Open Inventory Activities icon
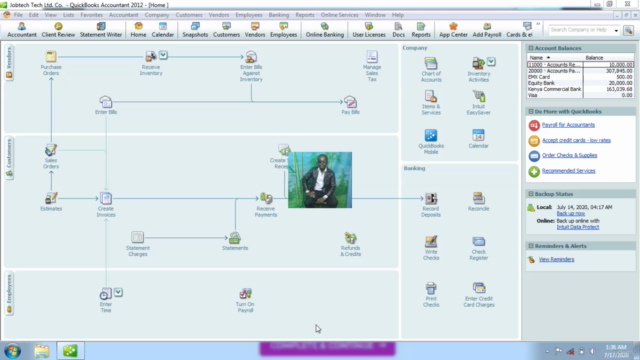This screenshot has width=640, height=360. tap(478, 63)
